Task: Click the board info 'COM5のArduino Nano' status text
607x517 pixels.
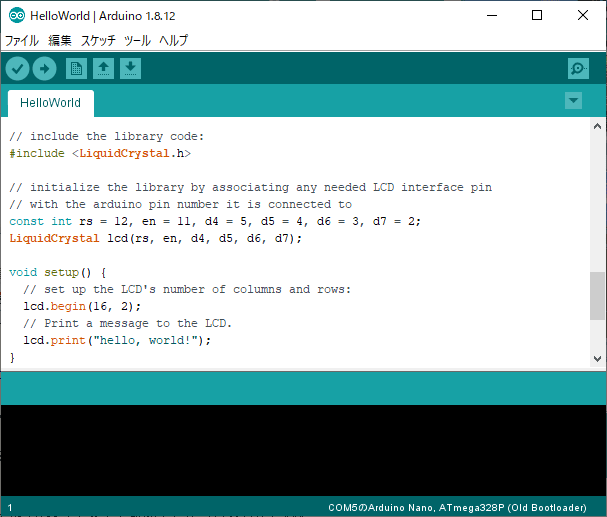Action: [457, 508]
